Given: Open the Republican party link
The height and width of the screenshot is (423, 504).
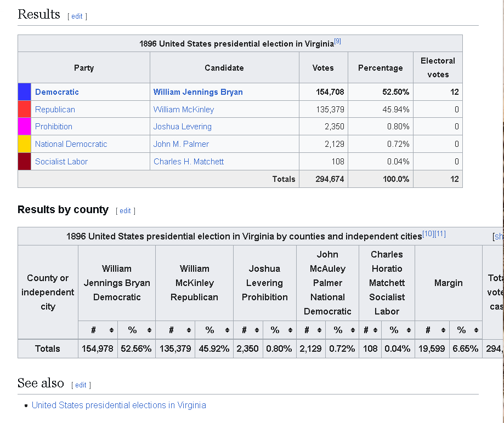Looking at the screenshot, I should click(55, 110).
